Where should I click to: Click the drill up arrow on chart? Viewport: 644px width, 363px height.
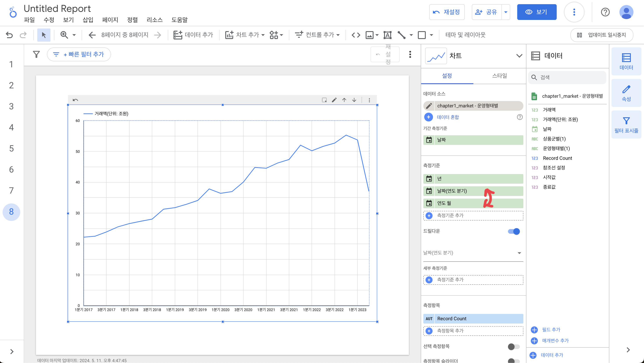coord(344,100)
